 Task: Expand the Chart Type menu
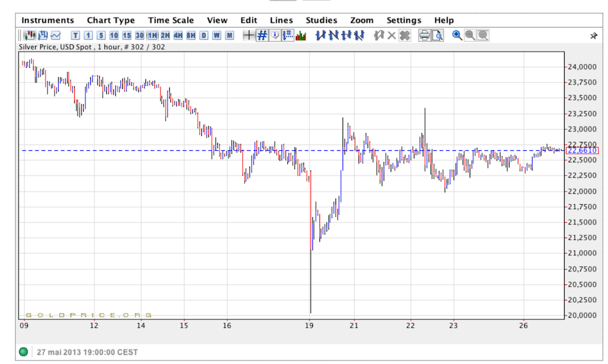111,20
